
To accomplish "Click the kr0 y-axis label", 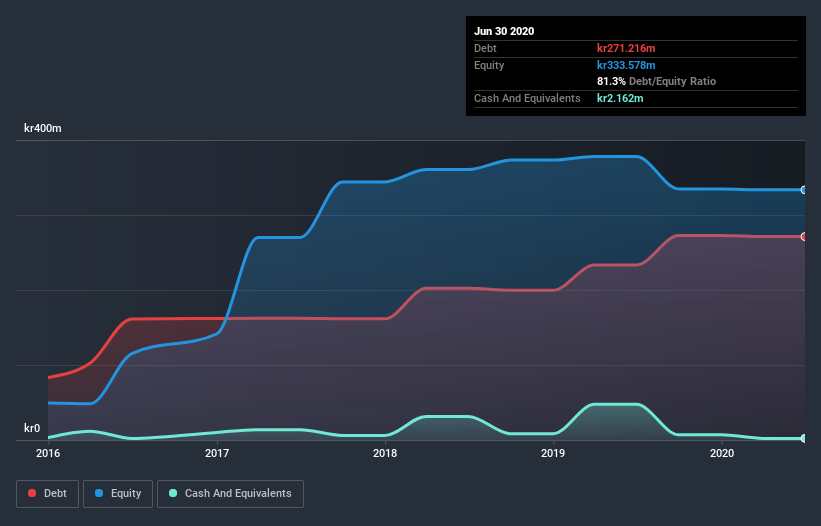I will point(32,428).
